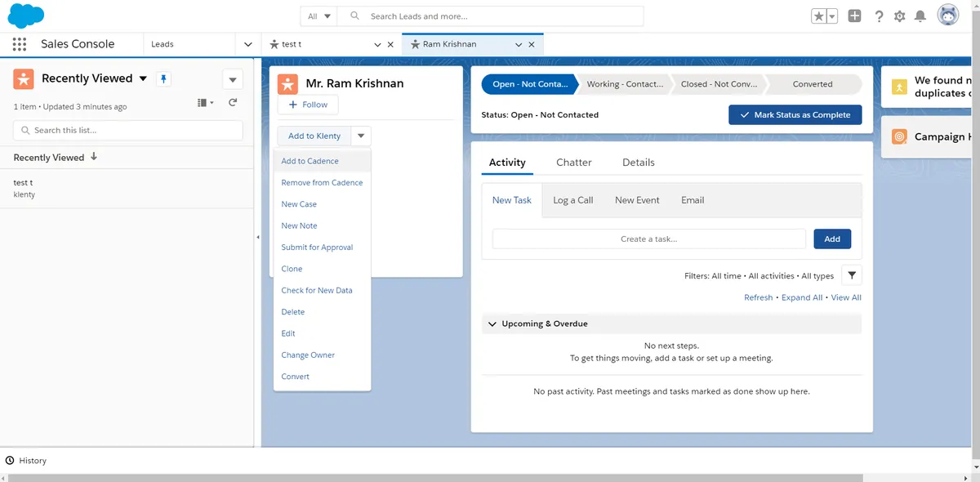
Task: Select Check for New Data item
Action: (322, 290)
